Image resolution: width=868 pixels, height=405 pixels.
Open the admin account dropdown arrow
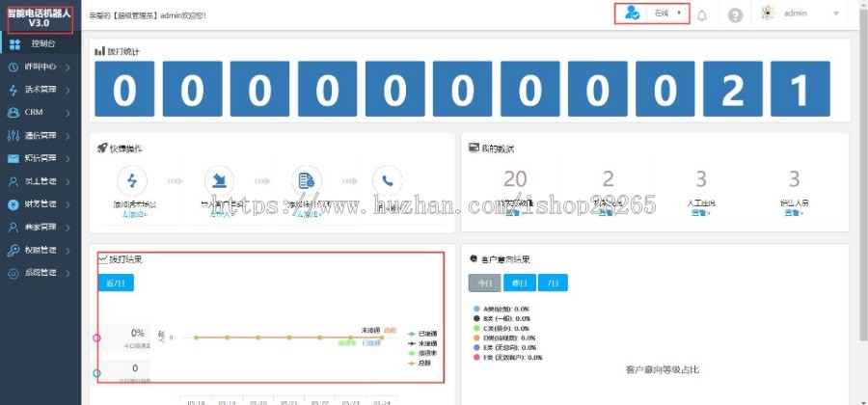[x=836, y=13]
